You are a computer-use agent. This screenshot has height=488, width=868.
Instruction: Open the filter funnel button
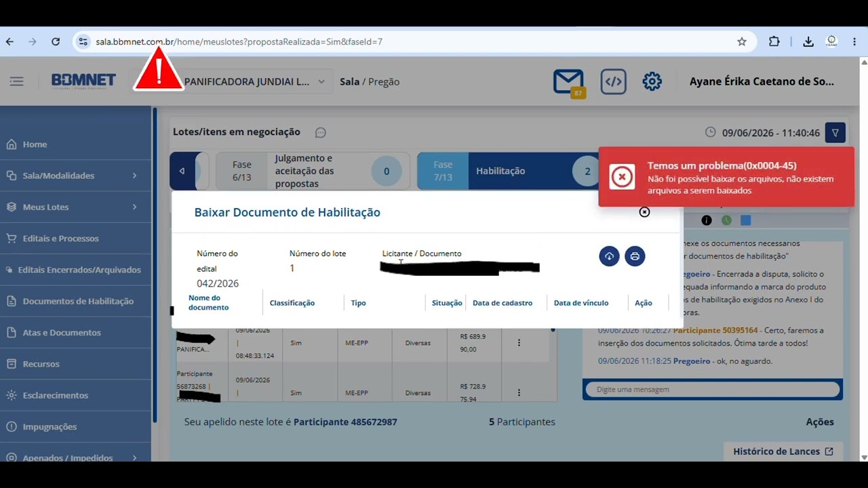pyautogui.click(x=835, y=133)
